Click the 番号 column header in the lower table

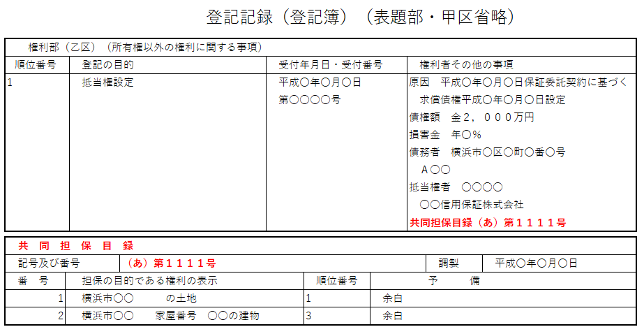coord(33,281)
